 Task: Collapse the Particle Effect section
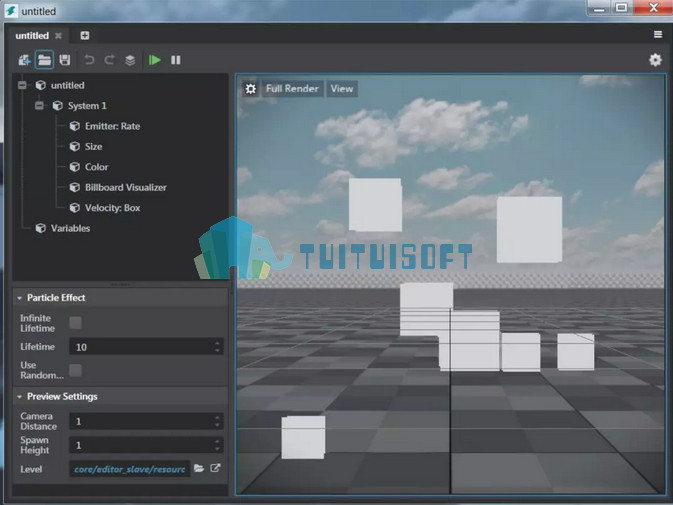[x=19, y=298]
